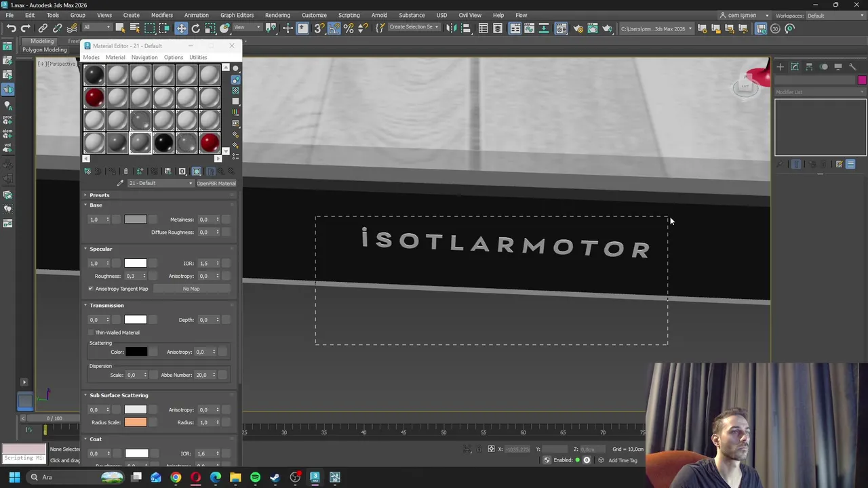The height and width of the screenshot is (488, 868).
Task: Click the Mirror tool icon
Action: pos(451,28)
